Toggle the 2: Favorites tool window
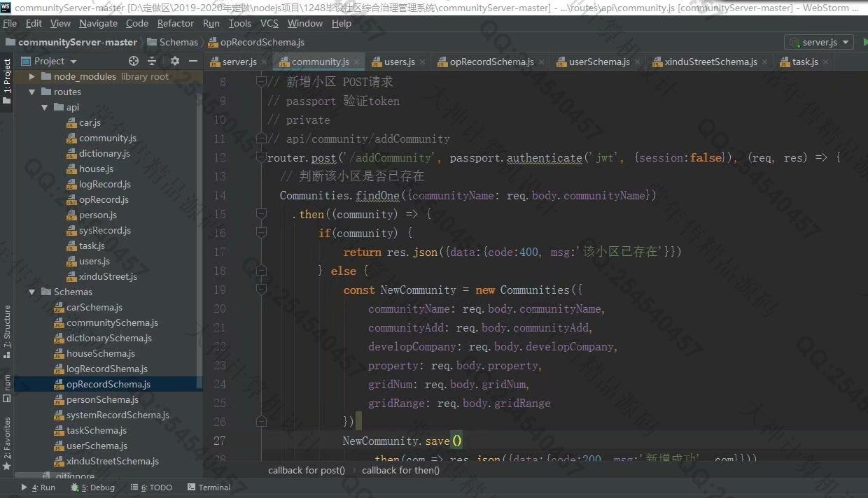The height and width of the screenshot is (498, 868). (7, 443)
